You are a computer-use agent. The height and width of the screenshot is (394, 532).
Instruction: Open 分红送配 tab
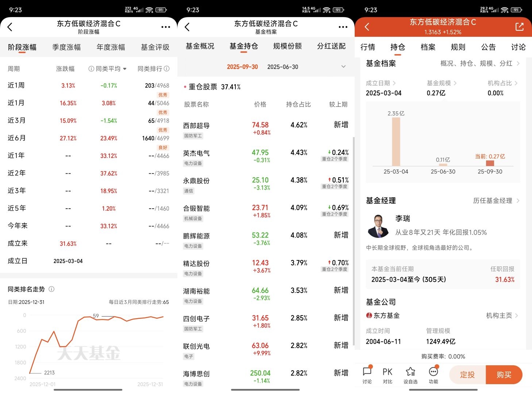(331, 46)
